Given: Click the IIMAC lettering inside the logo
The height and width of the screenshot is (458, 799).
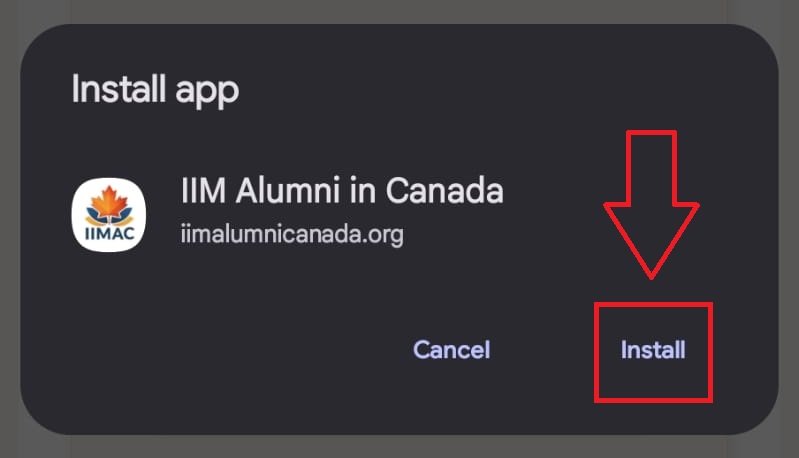Looking at the screenshot, I should [x=109, y=234].
